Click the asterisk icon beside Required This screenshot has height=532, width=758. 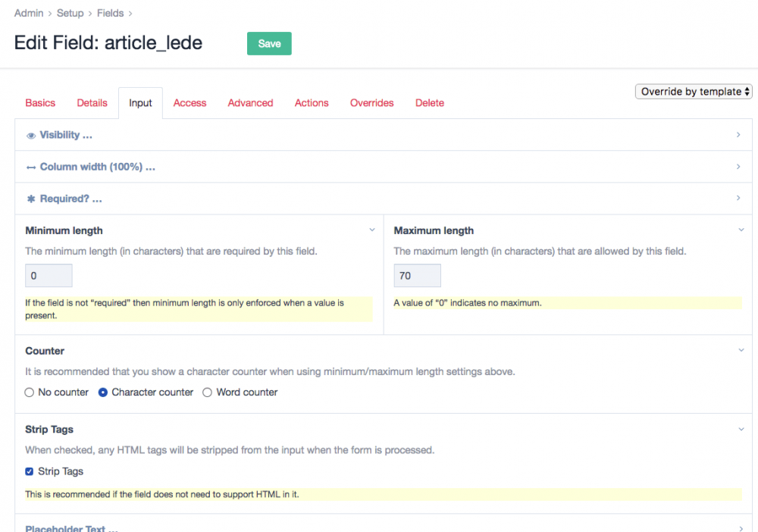point(31,199)
